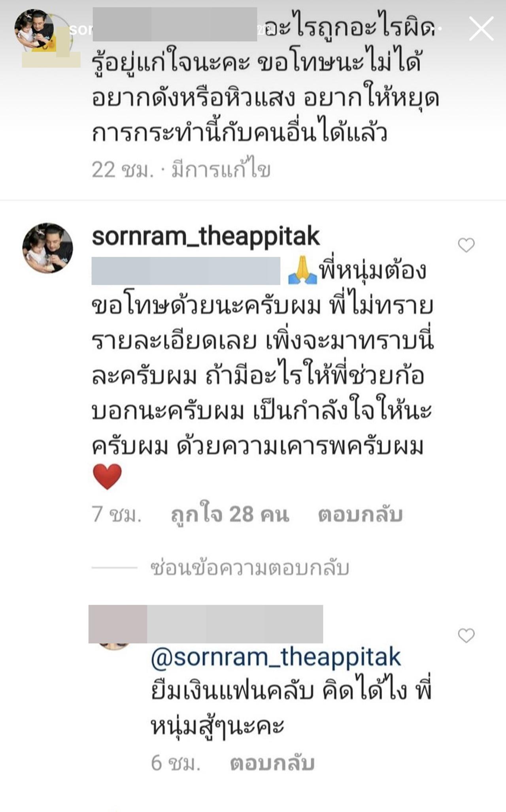
Task: Open the sornram_theappitak username link
Action: tap(206, 237)
